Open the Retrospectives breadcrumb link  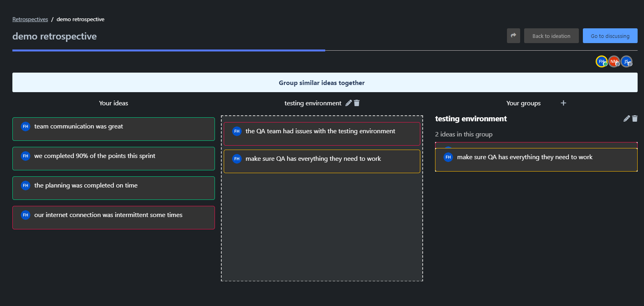pyautogui.click(x=30, y=19)
